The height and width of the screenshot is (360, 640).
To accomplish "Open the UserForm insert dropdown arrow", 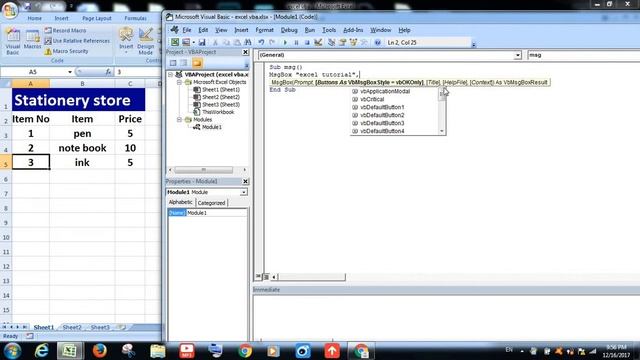I will (x=193, y=42).
